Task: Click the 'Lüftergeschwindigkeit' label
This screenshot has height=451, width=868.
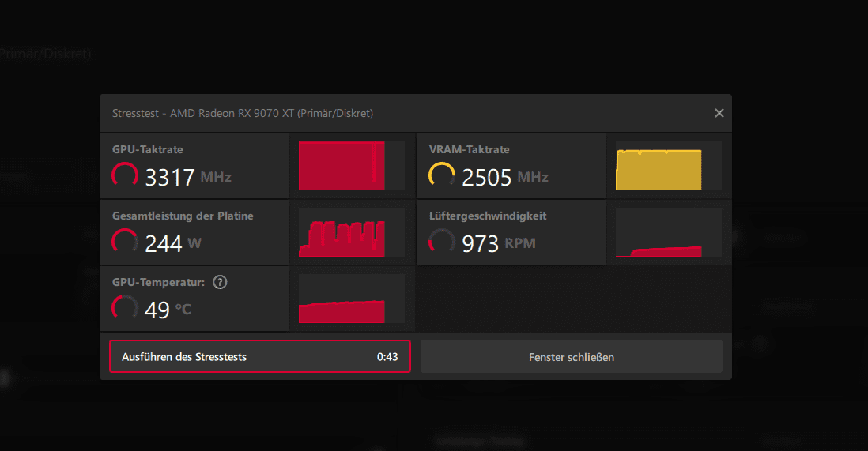Action: [x=488, y=216]
